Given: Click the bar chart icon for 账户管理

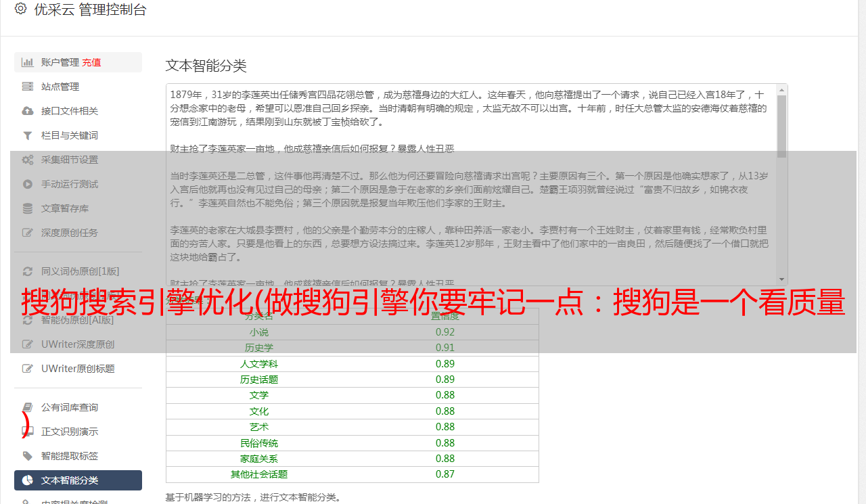Looking at the screenshot, I should (28, 62).
